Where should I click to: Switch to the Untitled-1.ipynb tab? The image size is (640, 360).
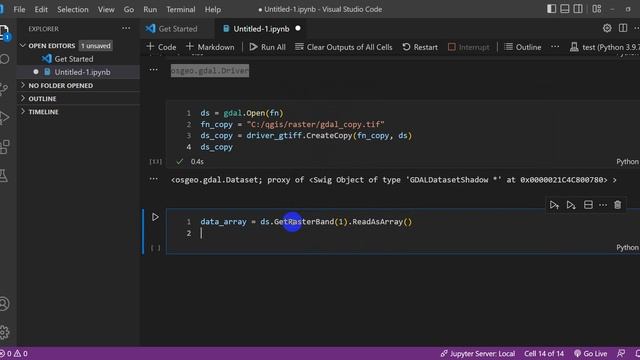(261, 29)
